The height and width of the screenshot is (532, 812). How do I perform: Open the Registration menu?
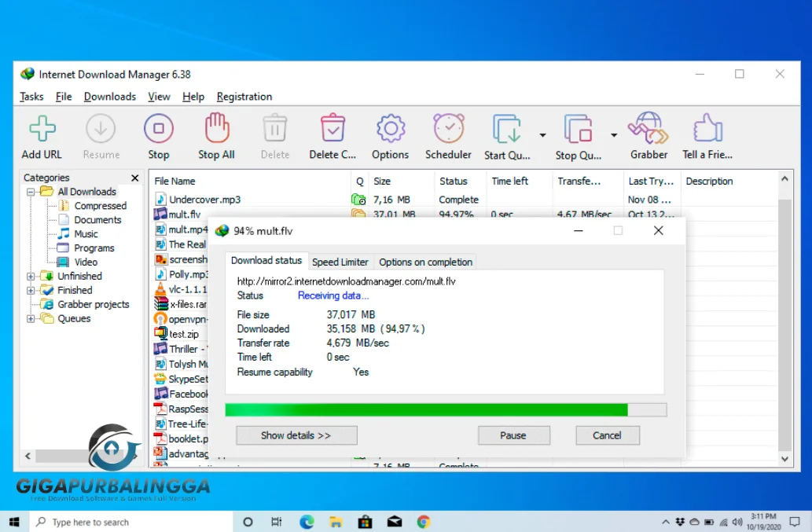pyautogui.click(x=244, y=97)
